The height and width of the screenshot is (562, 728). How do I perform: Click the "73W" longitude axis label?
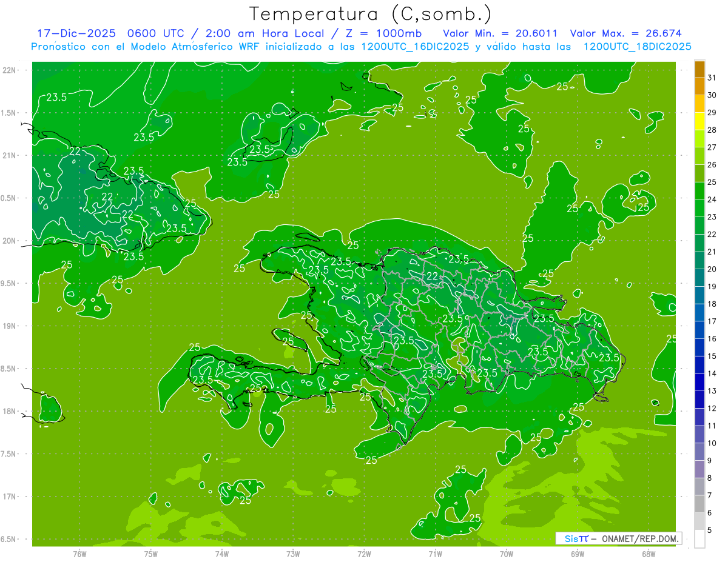pyautogui.click(x=293, y=554)
